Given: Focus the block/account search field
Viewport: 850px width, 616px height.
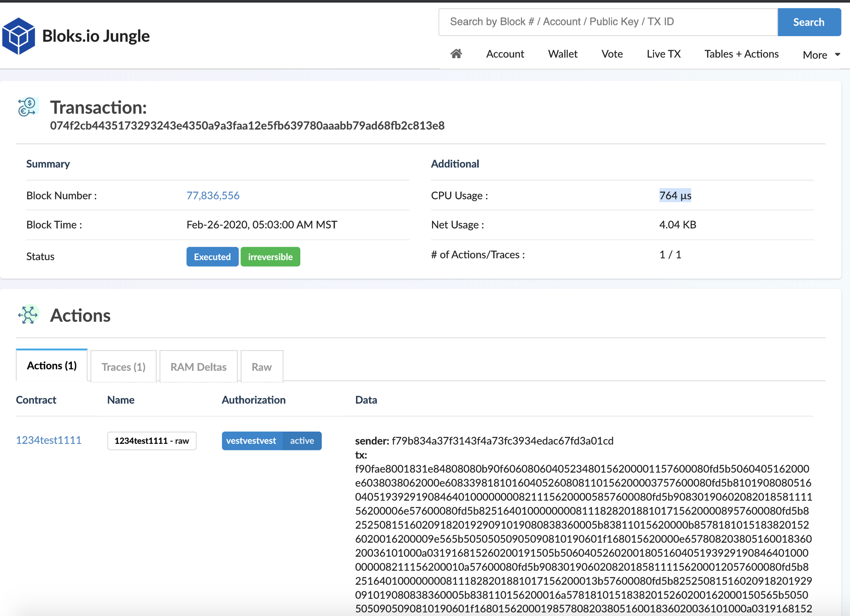Looking at the screenshot, I should point(607,22).
